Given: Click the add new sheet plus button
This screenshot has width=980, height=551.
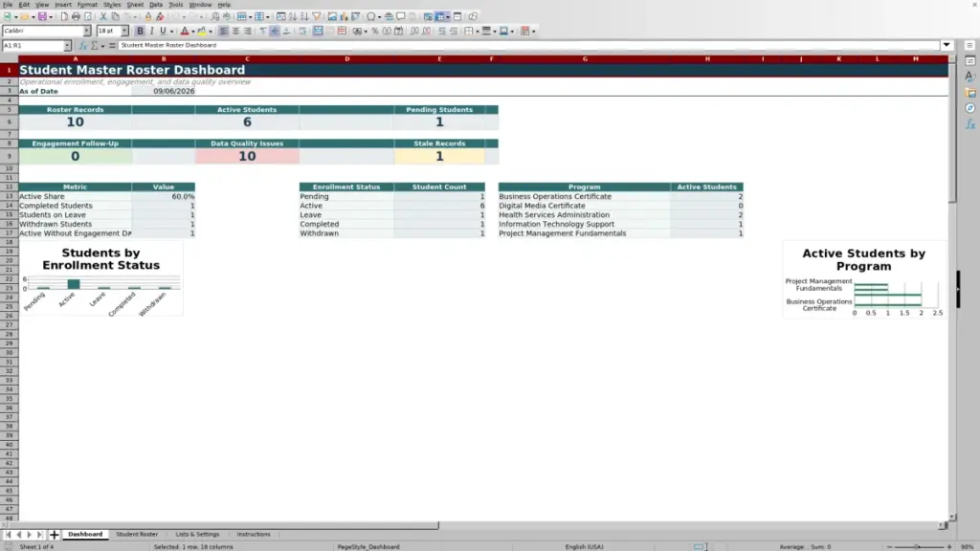Looking at the screenshot, I should pyautogui.click(x=54, y=534).
